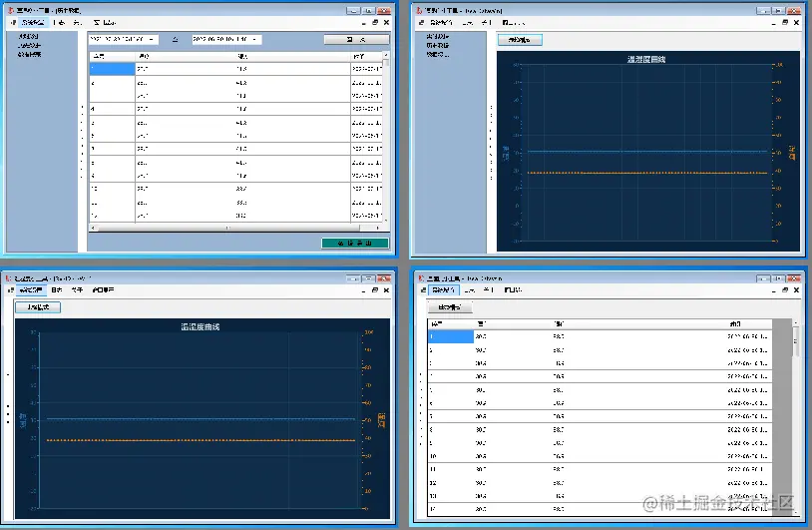Click the app icon in the bottom-right window's title bar

coord(421,278)
